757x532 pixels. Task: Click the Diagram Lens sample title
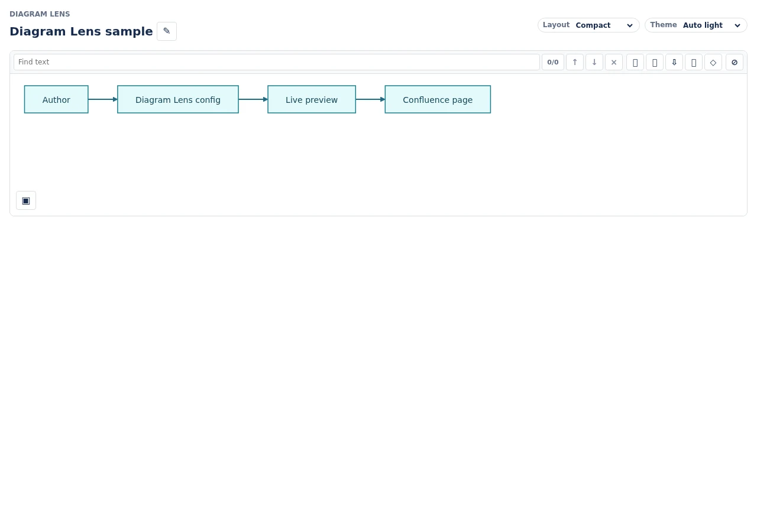[x=81, y=31]
